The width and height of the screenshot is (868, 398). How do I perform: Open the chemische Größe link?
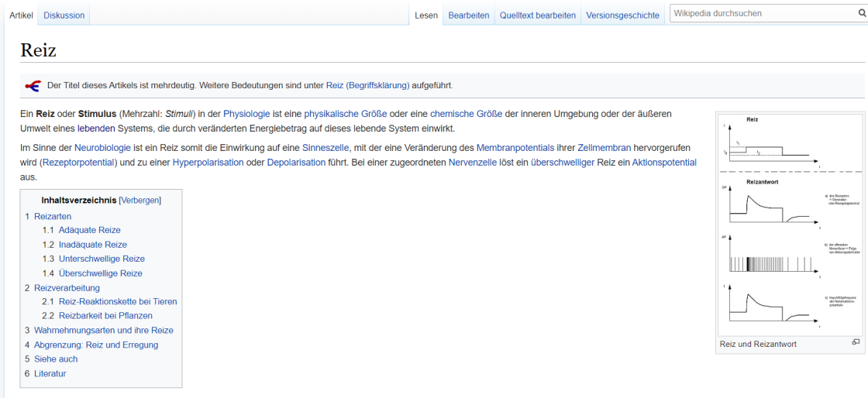pyautogui.click(x=466, y=114)
